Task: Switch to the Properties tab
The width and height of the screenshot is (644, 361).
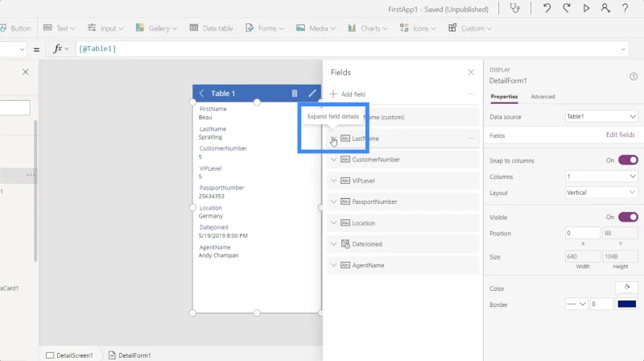Action: (504, 97)
